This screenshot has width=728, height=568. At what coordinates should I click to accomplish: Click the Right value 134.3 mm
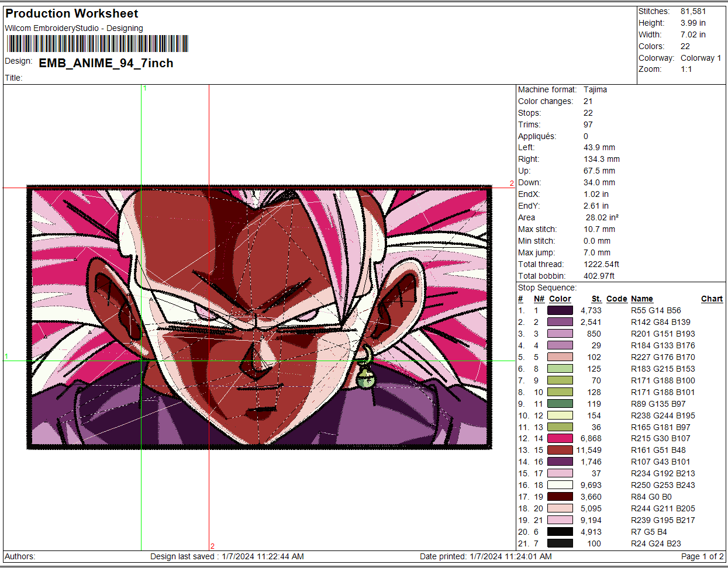[x=602, y=159]
